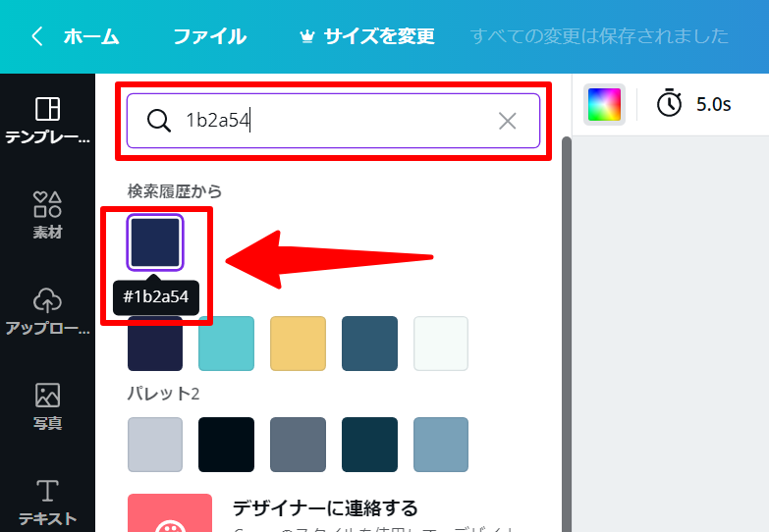Pick the dark navy swatch in first palette
The width and height of the screenshot is (769, 532).
(x=155, y=344)
